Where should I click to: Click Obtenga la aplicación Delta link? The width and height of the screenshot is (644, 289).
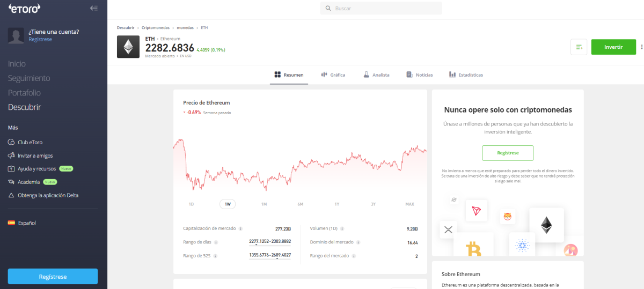coord(48,195)
